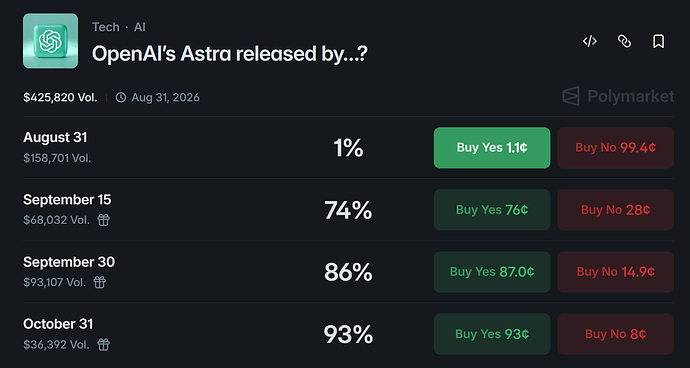This screenshot has height=368, width=690.
Task: Buy No 14.9¢ for September 30
Action: 616,272
